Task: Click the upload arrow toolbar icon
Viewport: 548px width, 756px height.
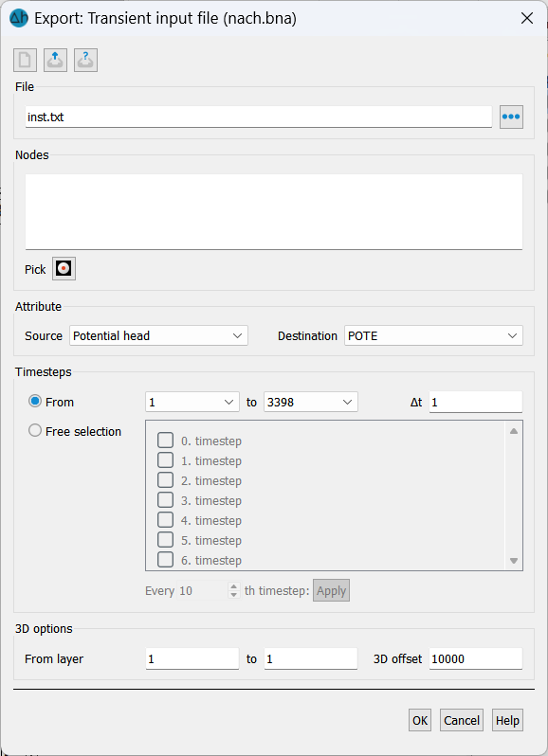Action: coord(56,61)
